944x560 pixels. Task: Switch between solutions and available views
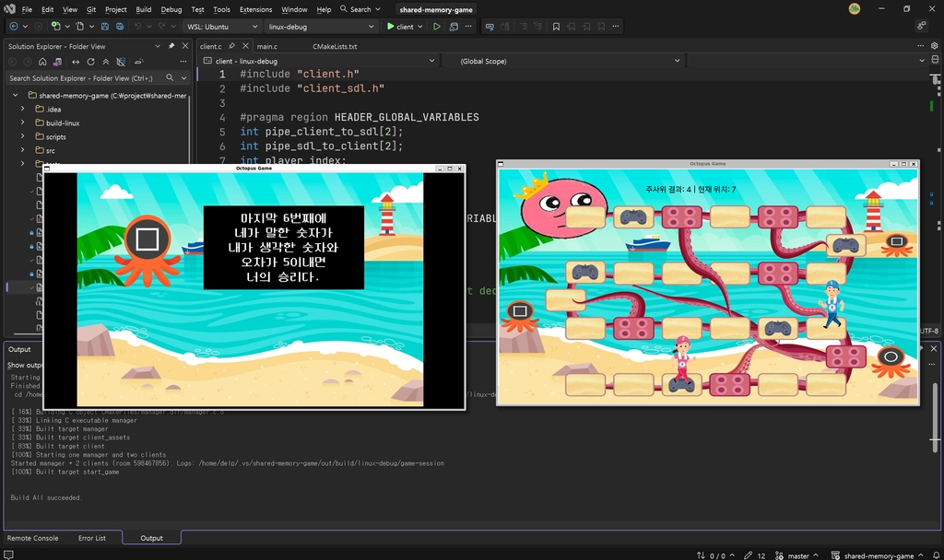[57, 62]
